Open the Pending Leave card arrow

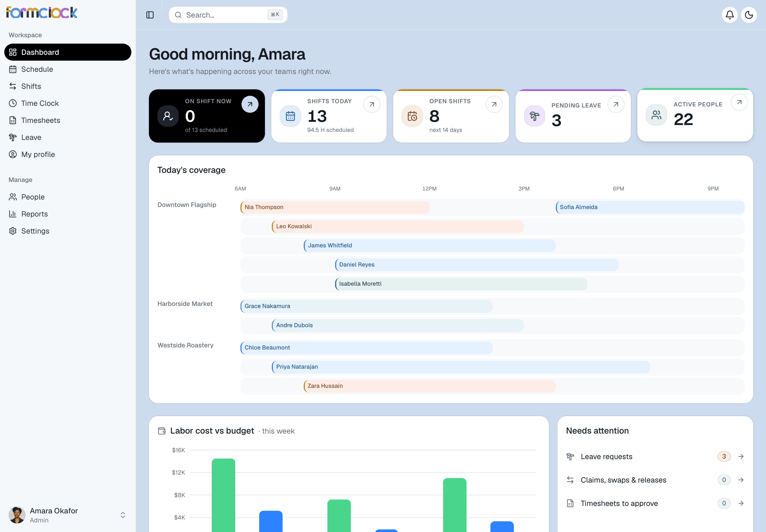616,104
